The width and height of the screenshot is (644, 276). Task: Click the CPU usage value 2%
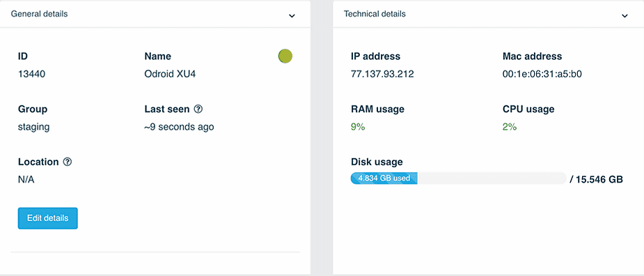click(x=510, y=127)
